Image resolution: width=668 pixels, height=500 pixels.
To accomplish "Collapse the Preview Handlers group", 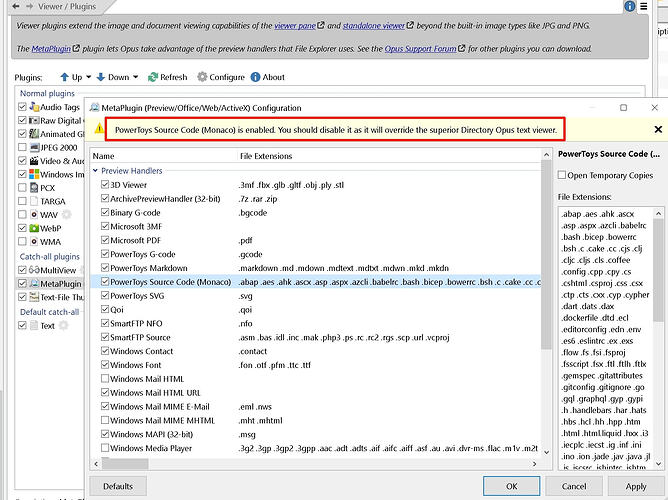I will pyautogui.click(x=97, y=171).
